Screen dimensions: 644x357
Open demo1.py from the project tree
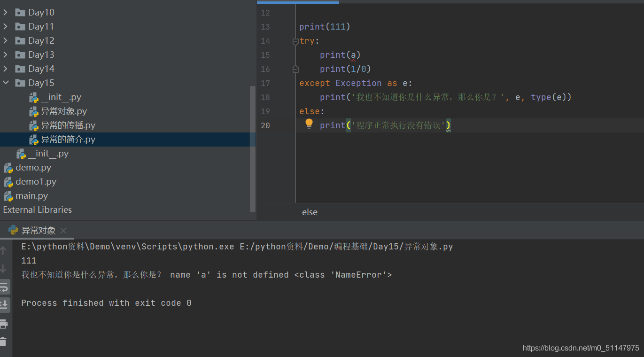pyautogui.click(x=36, y=182)
